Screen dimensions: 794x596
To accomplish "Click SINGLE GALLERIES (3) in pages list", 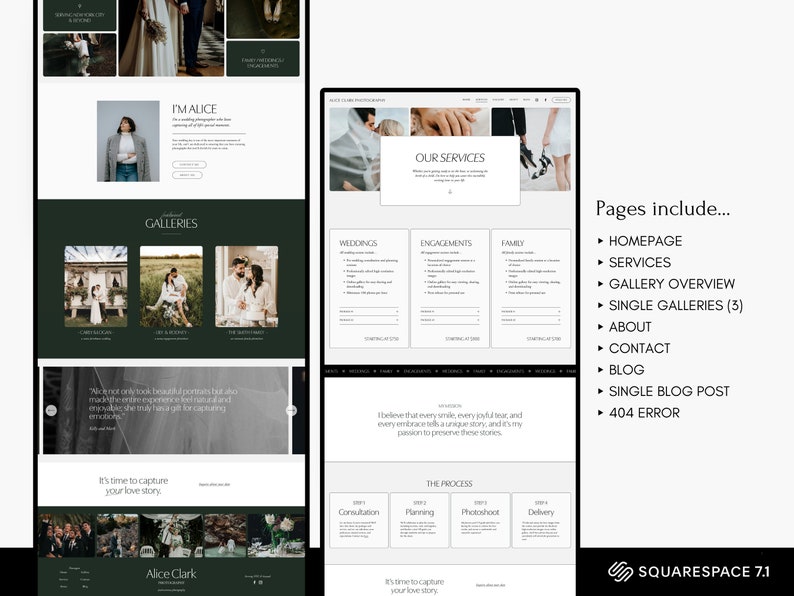I will click(676, 305).
